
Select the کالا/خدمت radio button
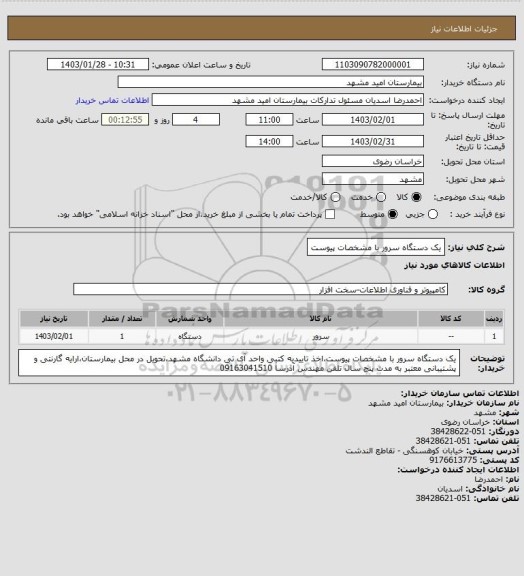(x=335, y=197)
